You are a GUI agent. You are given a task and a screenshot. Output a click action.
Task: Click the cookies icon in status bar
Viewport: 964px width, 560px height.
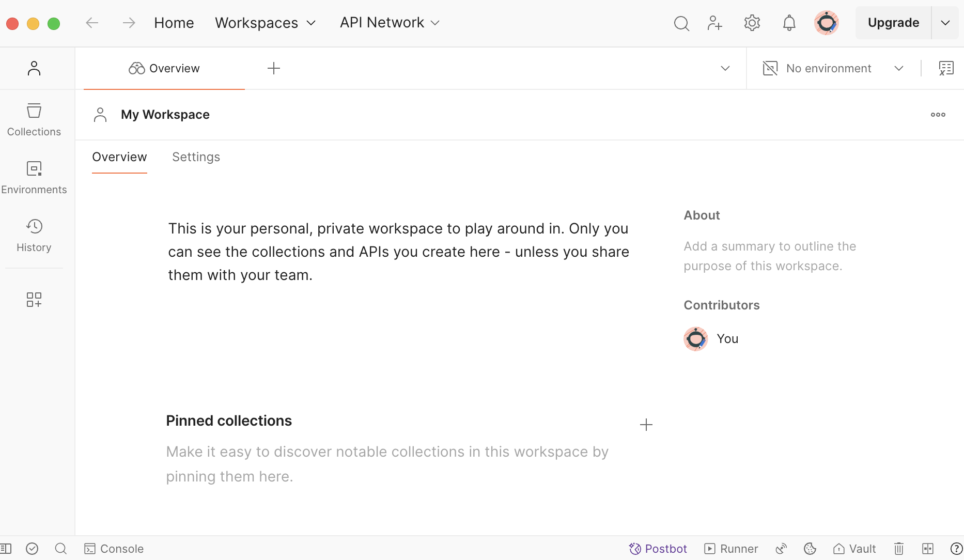tap(810, 549)
